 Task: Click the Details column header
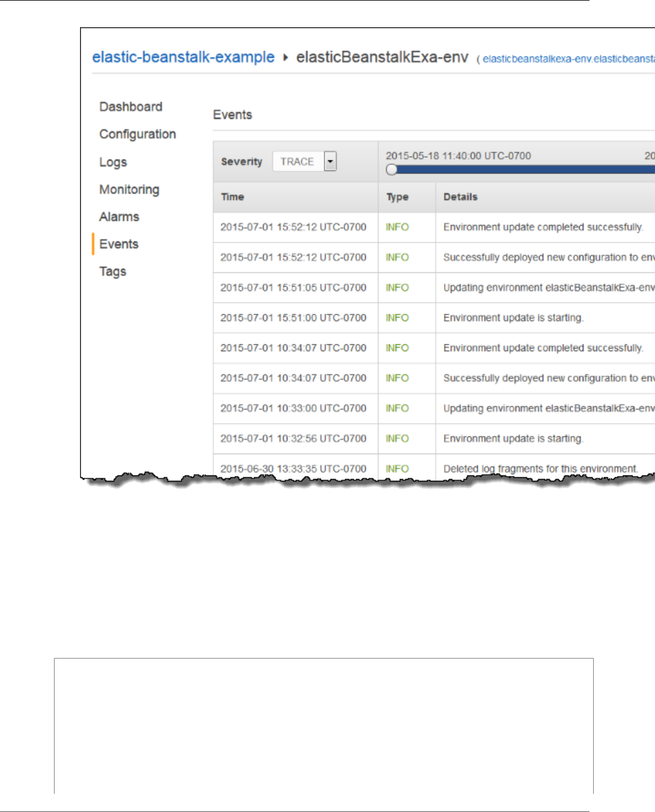[x=460, y=197]
